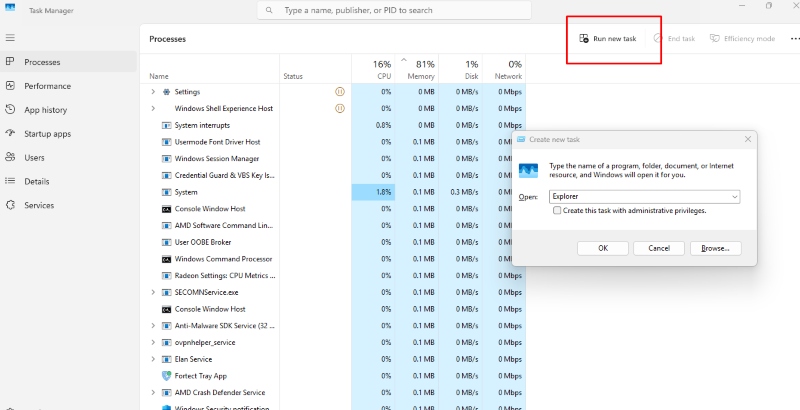This screenshot has height=410, width=800.
Task: Click the Radeon Settings CPU Metrics icon
Action: 166,276
